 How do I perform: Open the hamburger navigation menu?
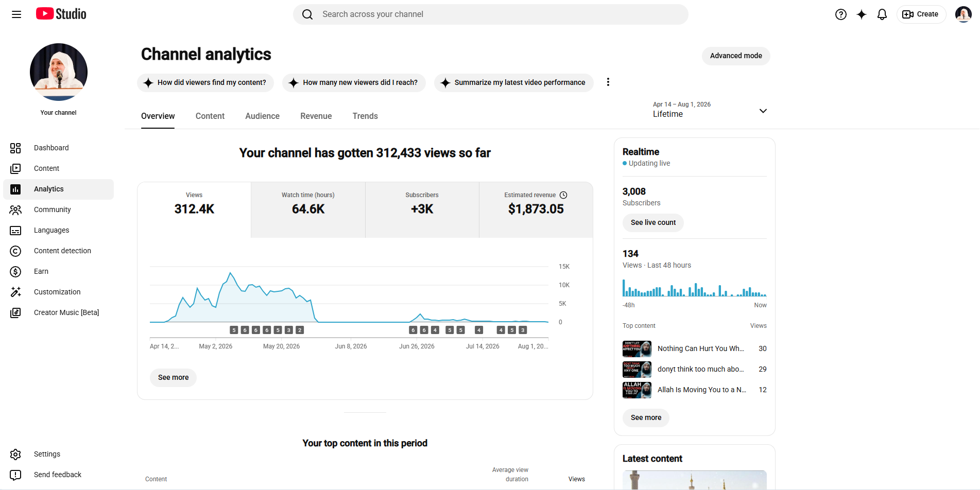click(x=16, y=14)
